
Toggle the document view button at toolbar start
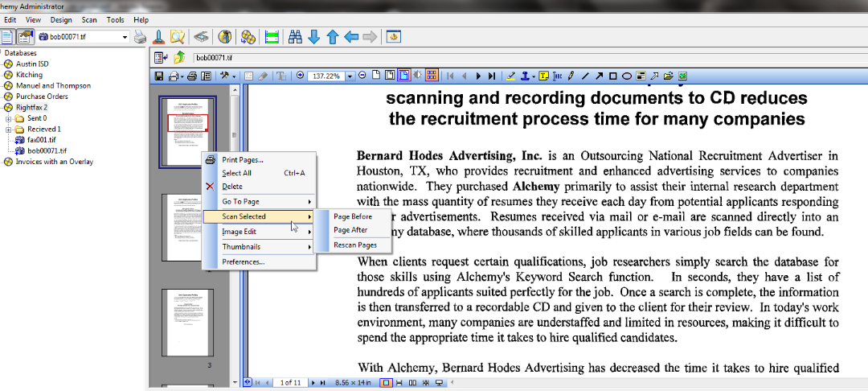6,37
